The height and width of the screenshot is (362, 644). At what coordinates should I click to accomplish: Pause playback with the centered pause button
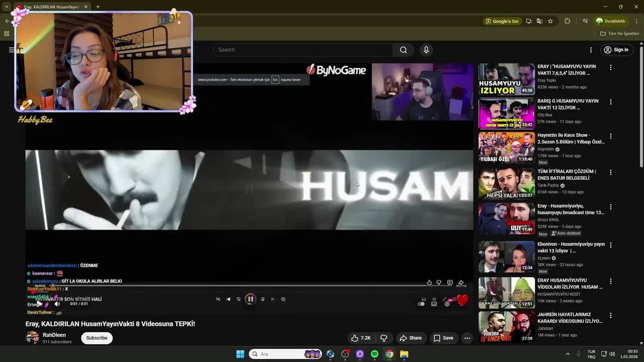tap(250, 299)
